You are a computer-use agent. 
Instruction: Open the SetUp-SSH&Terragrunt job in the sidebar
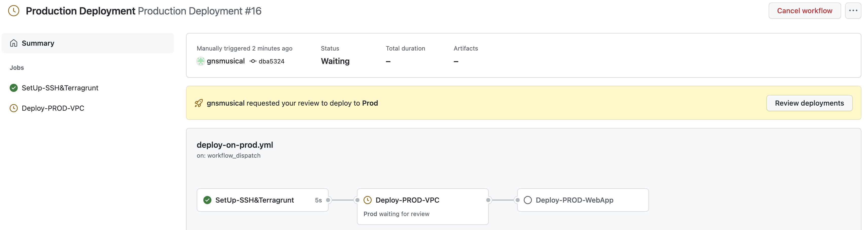pyautogui.click(x=60, y=88)
